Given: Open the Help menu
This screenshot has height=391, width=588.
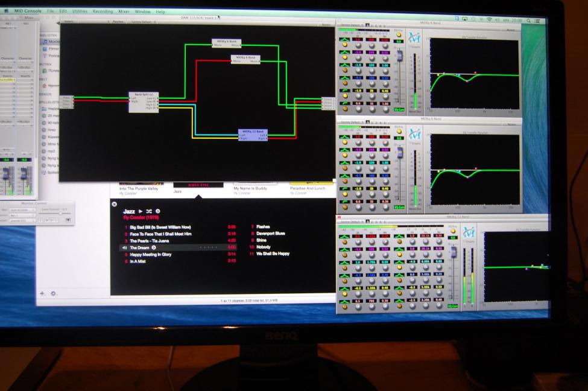Looking at the screenshot, I should click(x=160, y=11).
